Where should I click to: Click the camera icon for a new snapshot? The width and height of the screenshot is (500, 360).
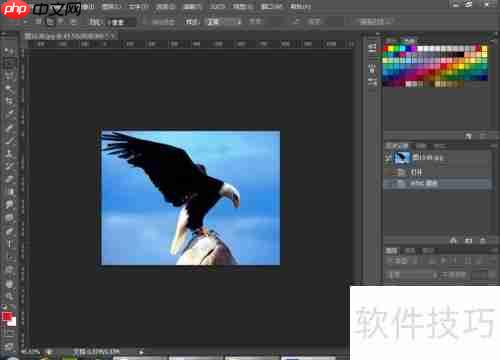coord(468,240)
